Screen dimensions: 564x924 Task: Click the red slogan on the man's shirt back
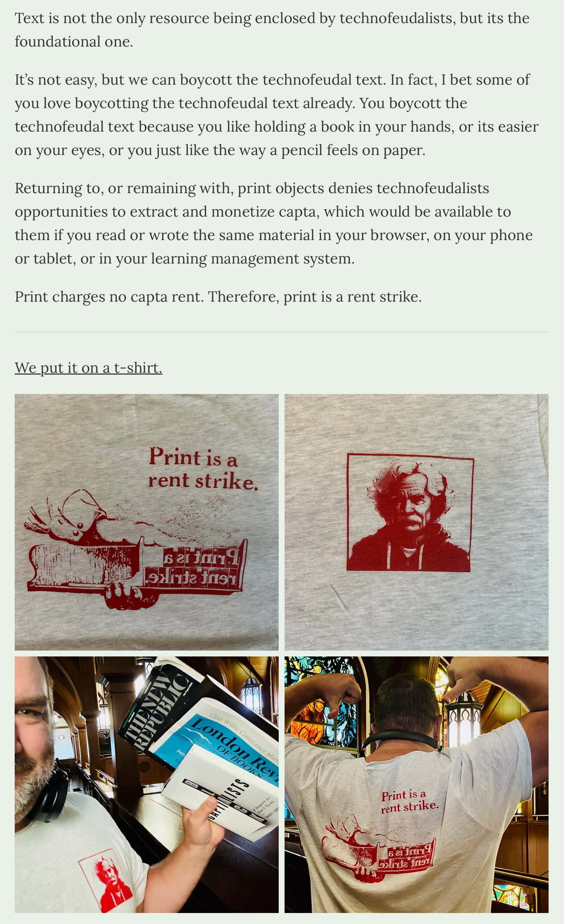(409, 801)
